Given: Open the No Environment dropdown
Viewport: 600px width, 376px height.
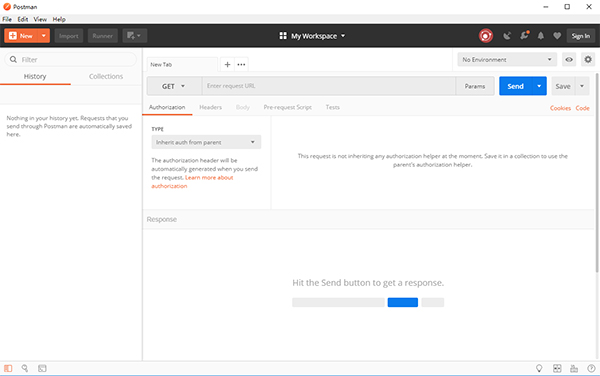Looking at the screenshot, I should point(507,59).
